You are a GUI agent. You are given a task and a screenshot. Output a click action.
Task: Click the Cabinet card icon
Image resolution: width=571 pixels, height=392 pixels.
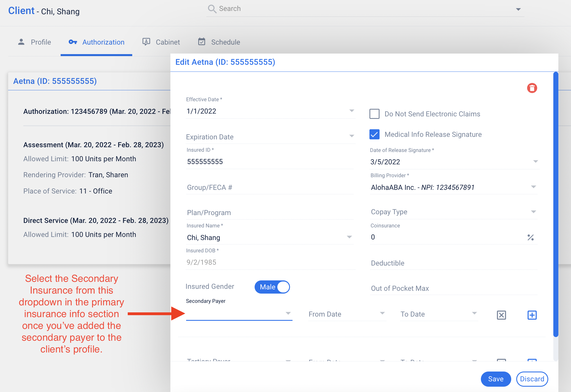click(x=146, y=41)
